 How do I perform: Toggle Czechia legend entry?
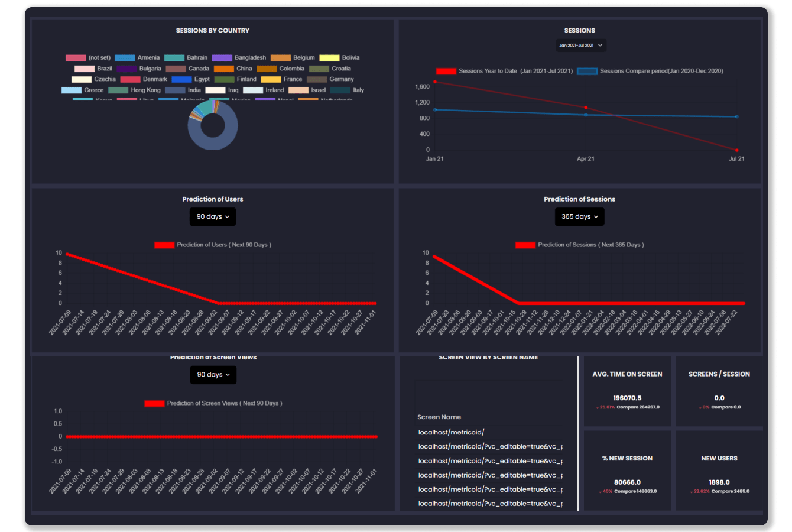pyautogui.click(x=93, y=79)
